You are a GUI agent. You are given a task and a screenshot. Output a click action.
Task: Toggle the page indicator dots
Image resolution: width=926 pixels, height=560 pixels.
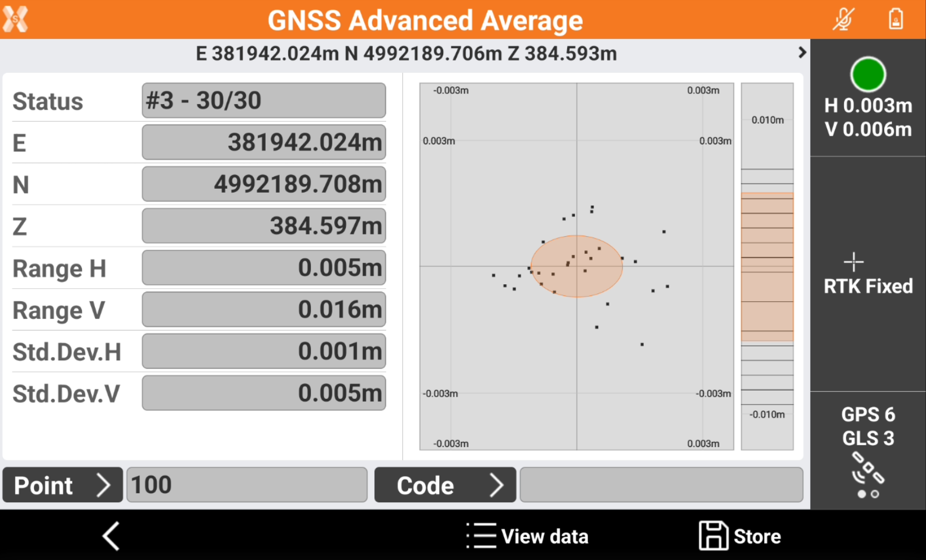point(868,494)
